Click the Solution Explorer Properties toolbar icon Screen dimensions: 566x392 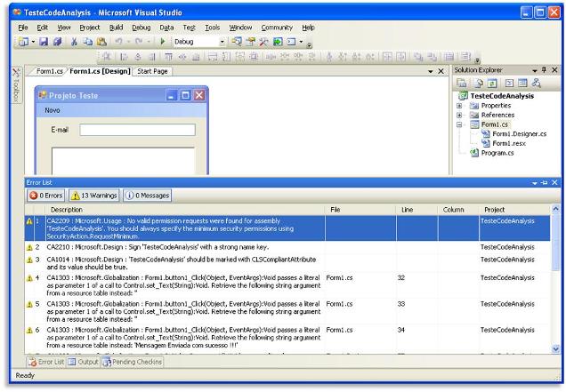point(462,83)
